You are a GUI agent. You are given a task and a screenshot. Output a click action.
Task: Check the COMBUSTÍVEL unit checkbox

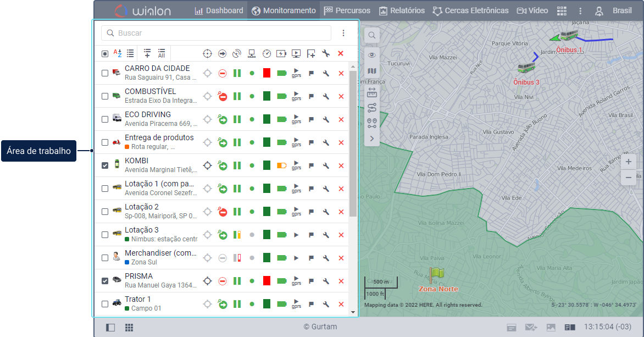pos(105,96)
